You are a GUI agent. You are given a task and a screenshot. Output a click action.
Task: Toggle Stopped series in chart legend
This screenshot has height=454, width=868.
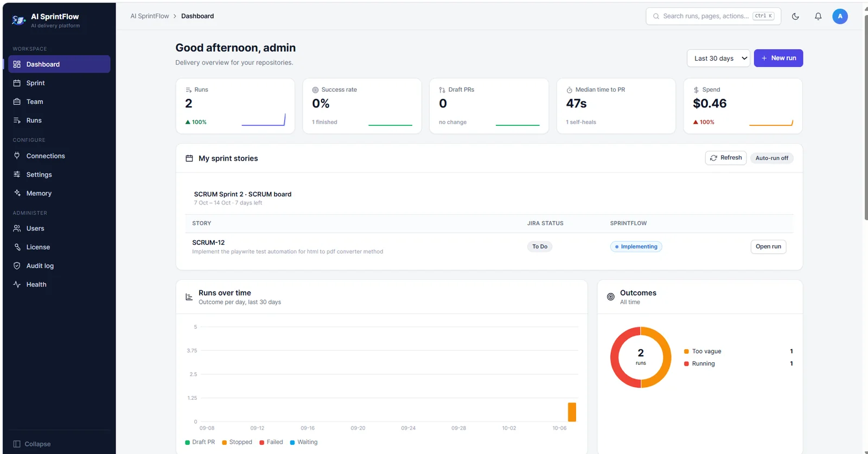click(237, 442)
